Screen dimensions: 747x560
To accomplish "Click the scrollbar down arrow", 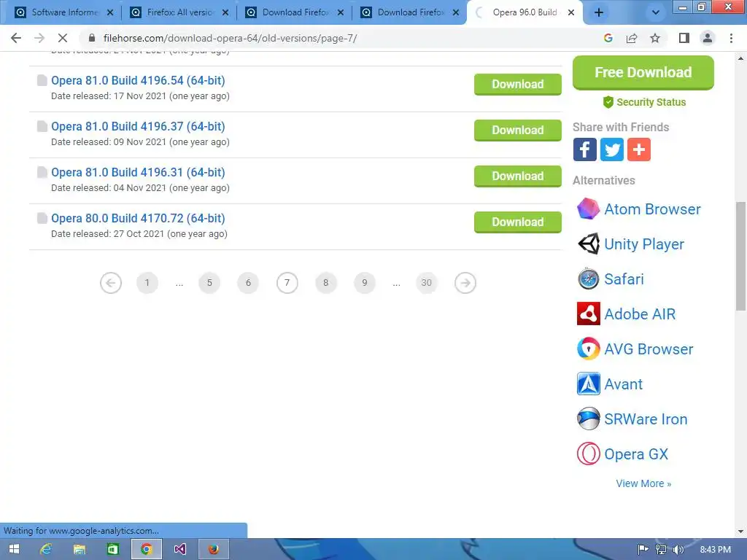I will tap(740, 532).
